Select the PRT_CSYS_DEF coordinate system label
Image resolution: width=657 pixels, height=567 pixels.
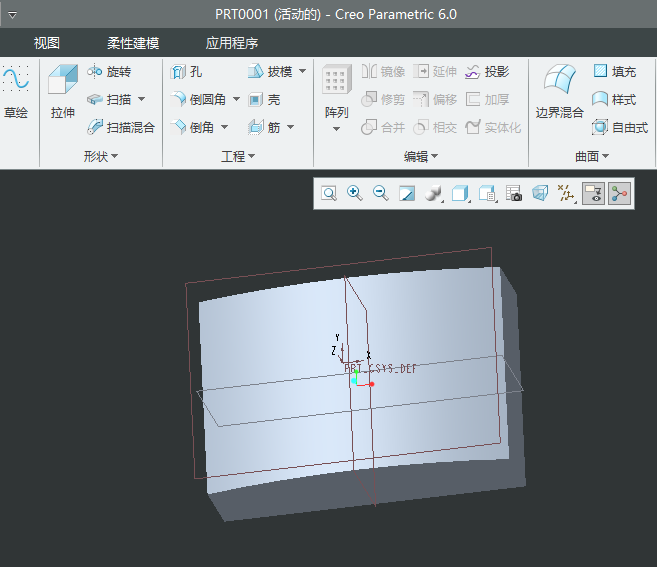[x=380, y=368]
